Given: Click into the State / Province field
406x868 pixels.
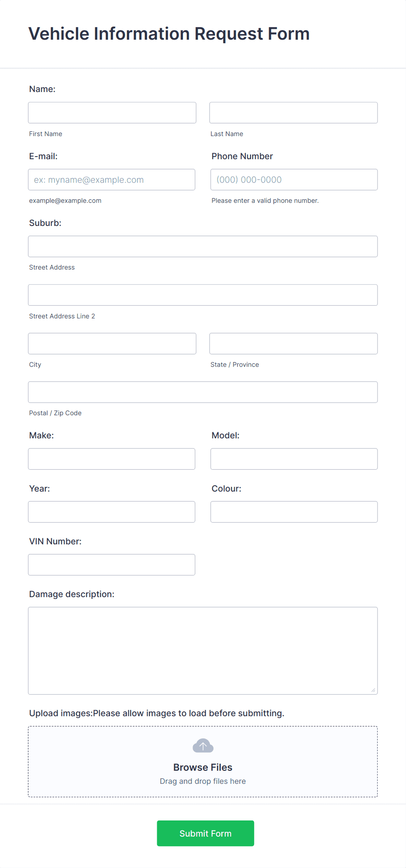Looking at the screenshot, I should [x=293, y=344].
